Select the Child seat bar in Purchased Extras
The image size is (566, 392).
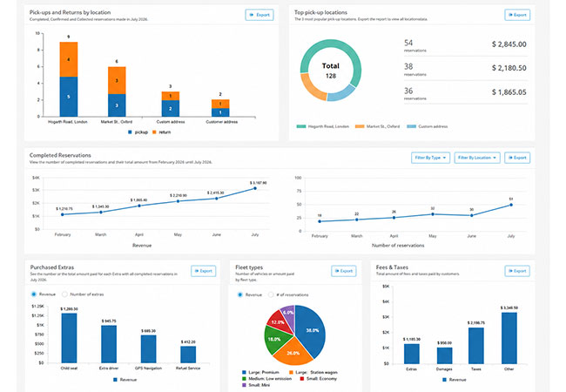(69, 338)
